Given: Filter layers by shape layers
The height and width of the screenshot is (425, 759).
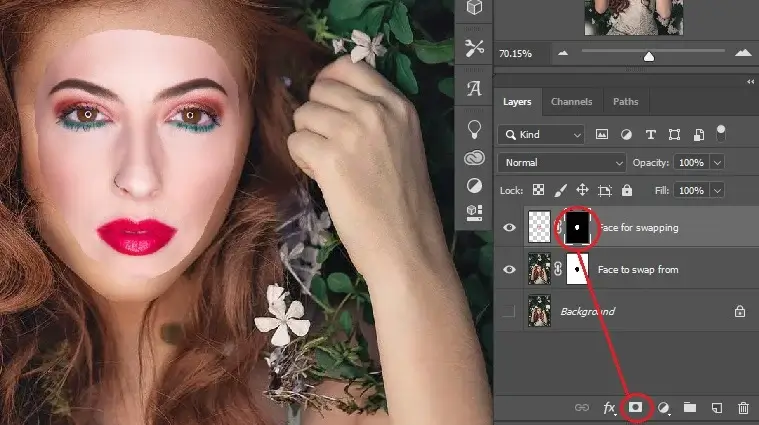Looking at the screenshot, I should [674, 135].
